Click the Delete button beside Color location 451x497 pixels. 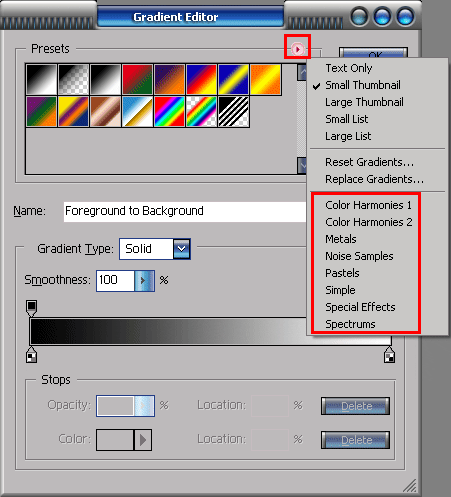click(x=355, y=440)
